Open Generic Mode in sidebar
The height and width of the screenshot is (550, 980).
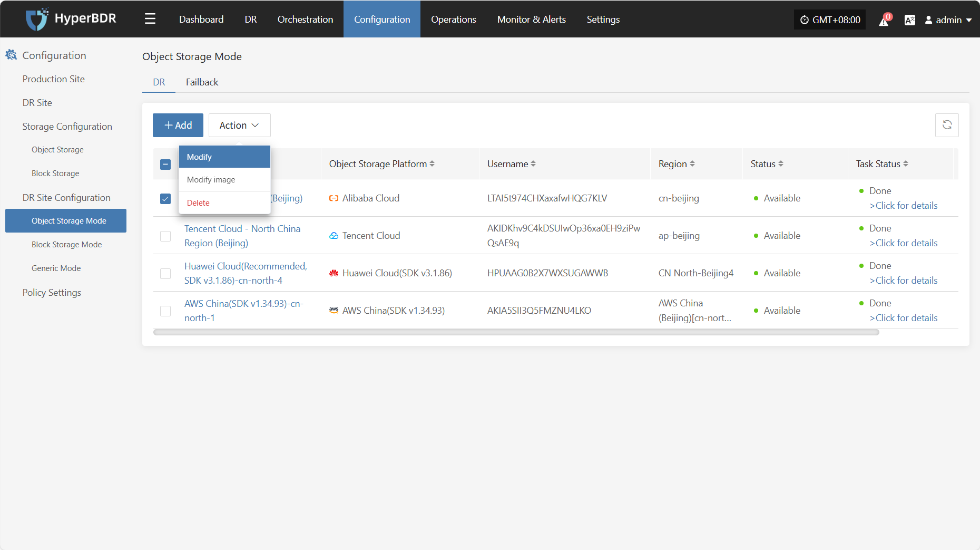coord(56,268)
